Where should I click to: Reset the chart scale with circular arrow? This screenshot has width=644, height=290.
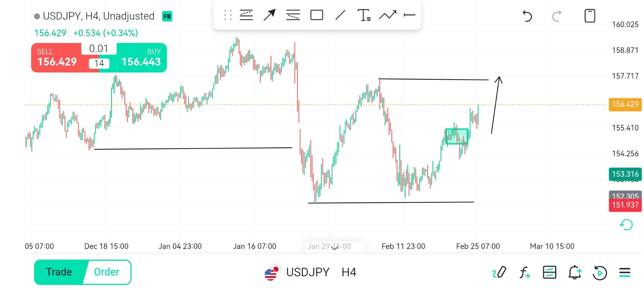tap(626, 225)
